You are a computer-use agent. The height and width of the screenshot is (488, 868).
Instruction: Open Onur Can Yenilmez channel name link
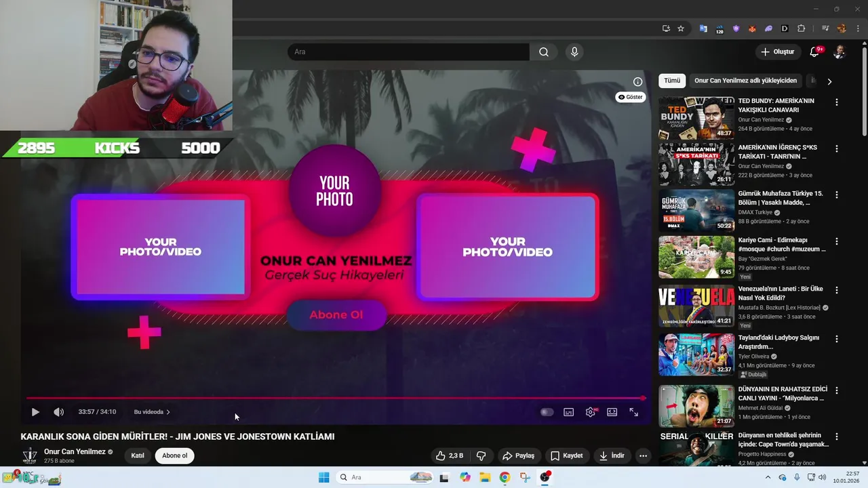(x=75, y=451)
